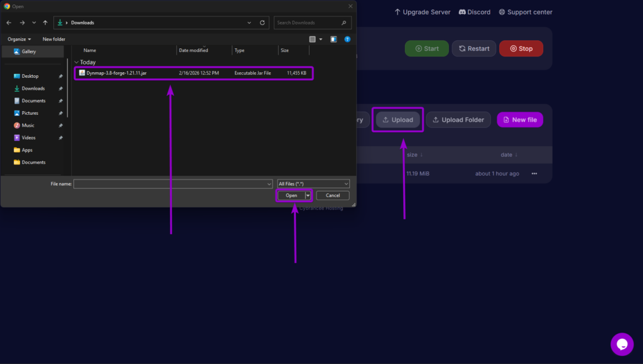Expand the Open button's dropdown arrow

click(307, 195)
